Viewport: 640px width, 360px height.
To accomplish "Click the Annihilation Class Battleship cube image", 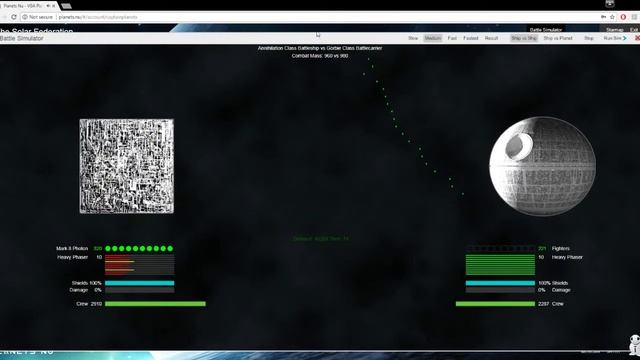I will (x=127, y=166).
